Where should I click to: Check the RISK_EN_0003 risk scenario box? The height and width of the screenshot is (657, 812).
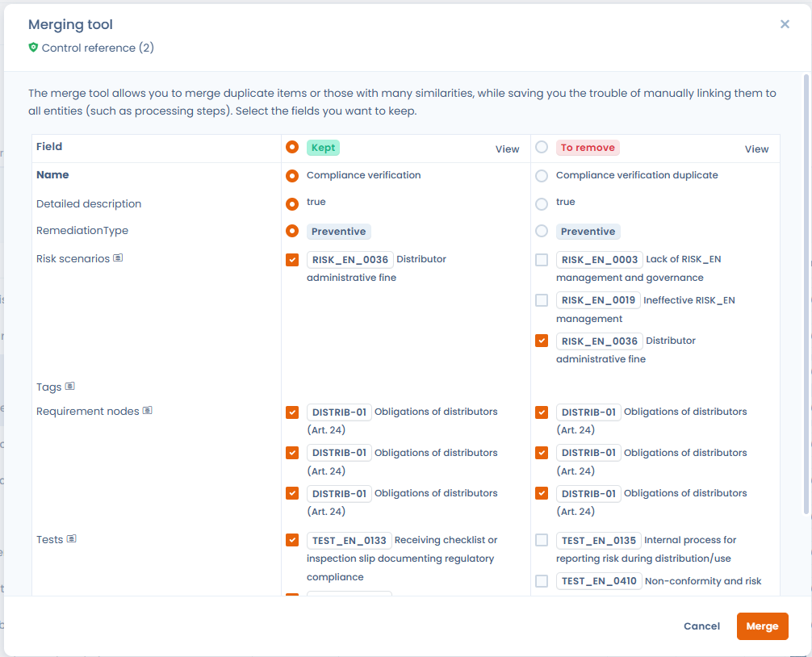pos(542,259)
